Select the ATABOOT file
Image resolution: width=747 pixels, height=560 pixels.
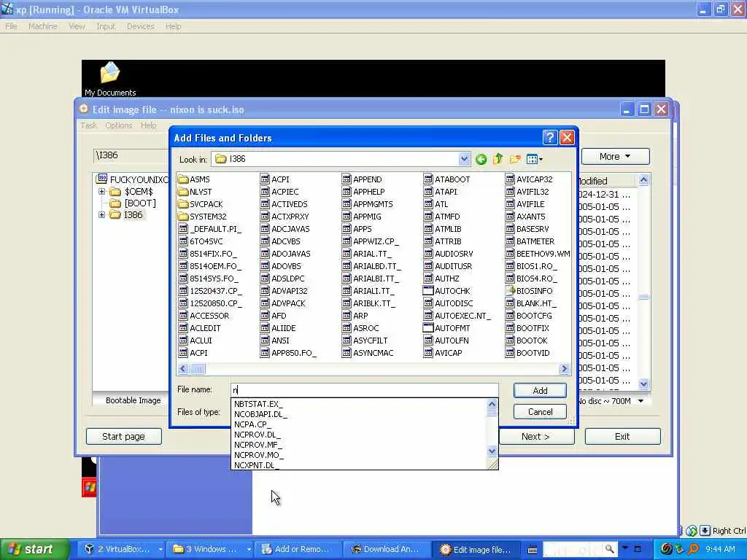click(447, 179)
